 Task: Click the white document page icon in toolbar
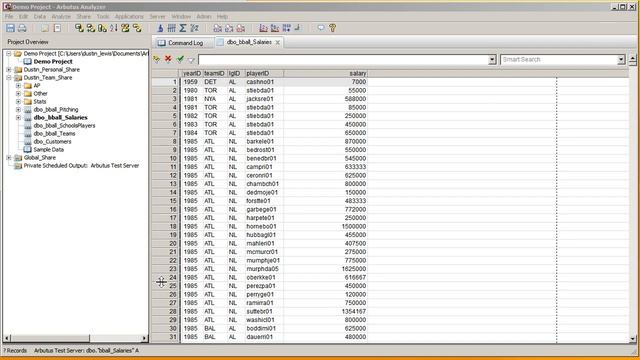pyautogui.click(x=58, y=28)
